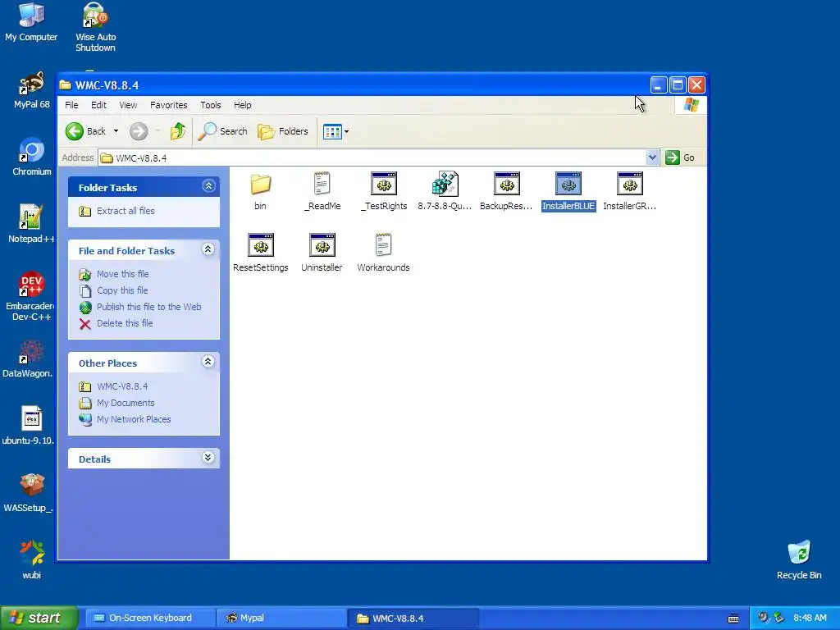
Task: Click the keyboard icon in taskbar
Action: pos(733,619)
